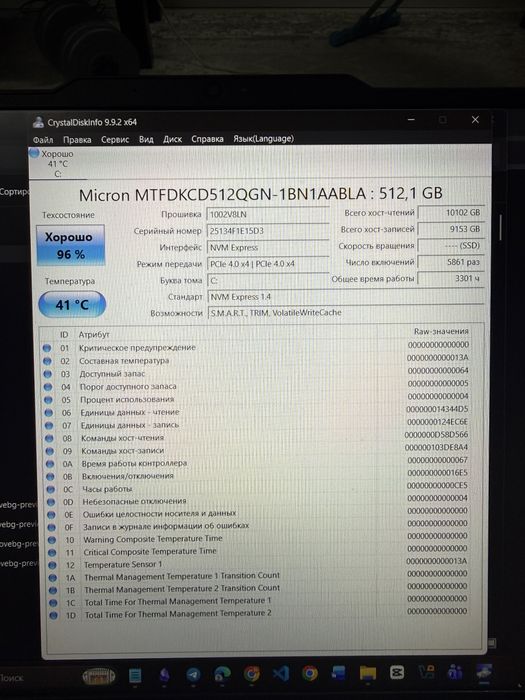Screen dimensions: 525x700
Task: Click the blue status icon of row 05
Action: coord(48,400)
